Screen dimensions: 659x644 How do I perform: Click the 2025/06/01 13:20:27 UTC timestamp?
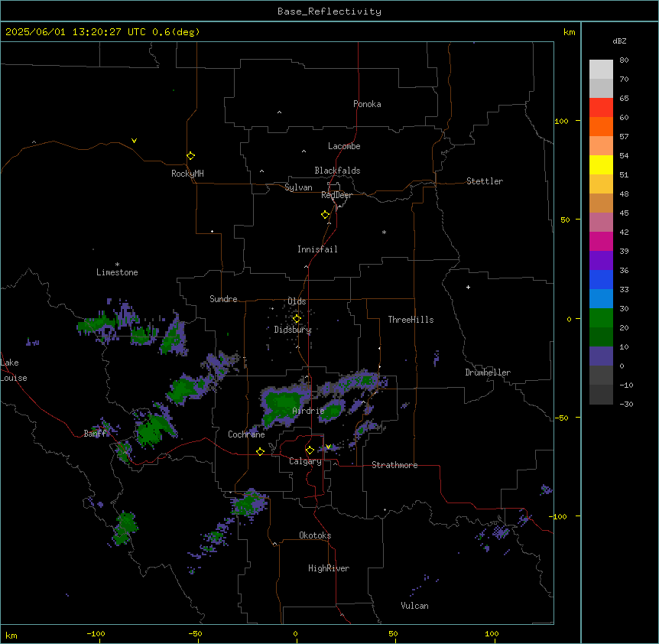(76, 32)
